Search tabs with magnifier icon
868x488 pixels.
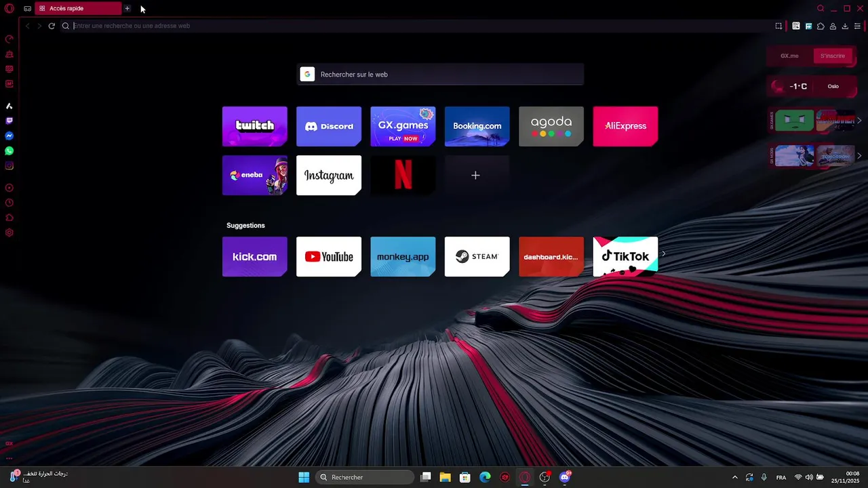821,8
